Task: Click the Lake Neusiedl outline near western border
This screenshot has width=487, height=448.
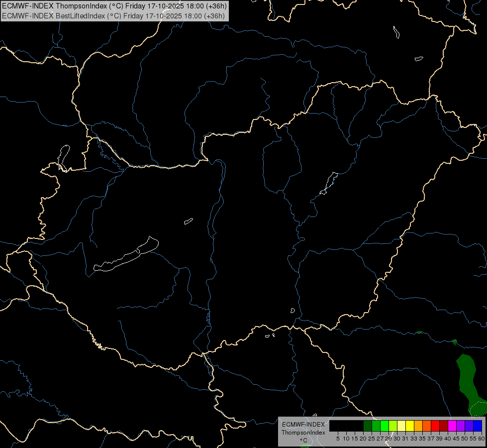Action: click(x=64, y=158)
